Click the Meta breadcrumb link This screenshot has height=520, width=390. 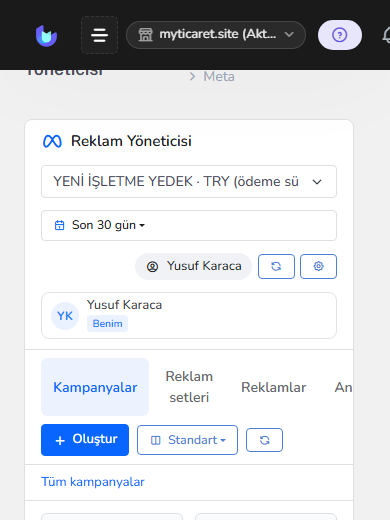coord(219,77)
